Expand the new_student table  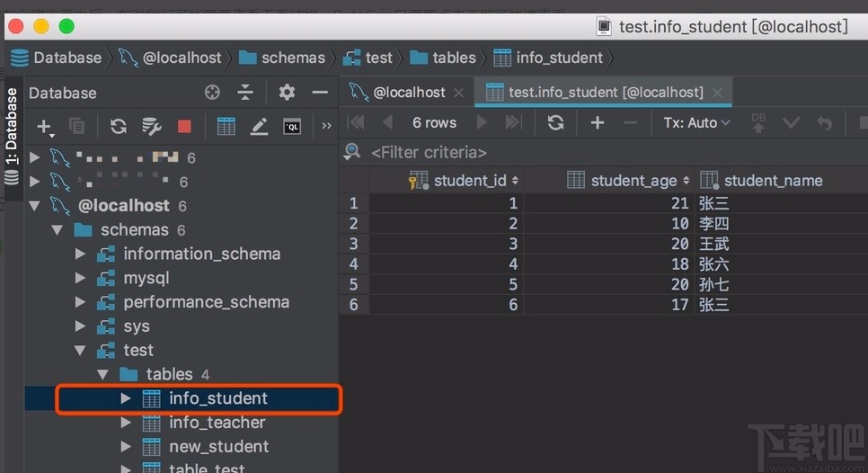pos(126,446)
